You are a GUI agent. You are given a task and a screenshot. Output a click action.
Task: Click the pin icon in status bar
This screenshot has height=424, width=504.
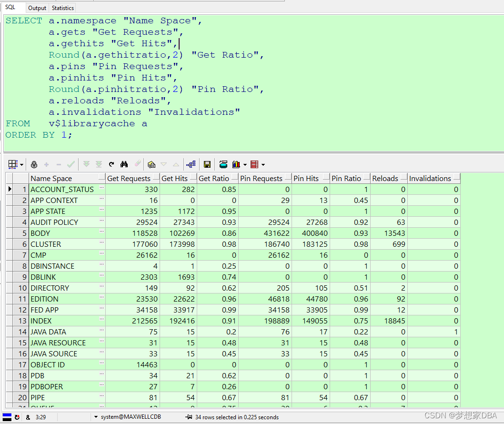point(189,417)
